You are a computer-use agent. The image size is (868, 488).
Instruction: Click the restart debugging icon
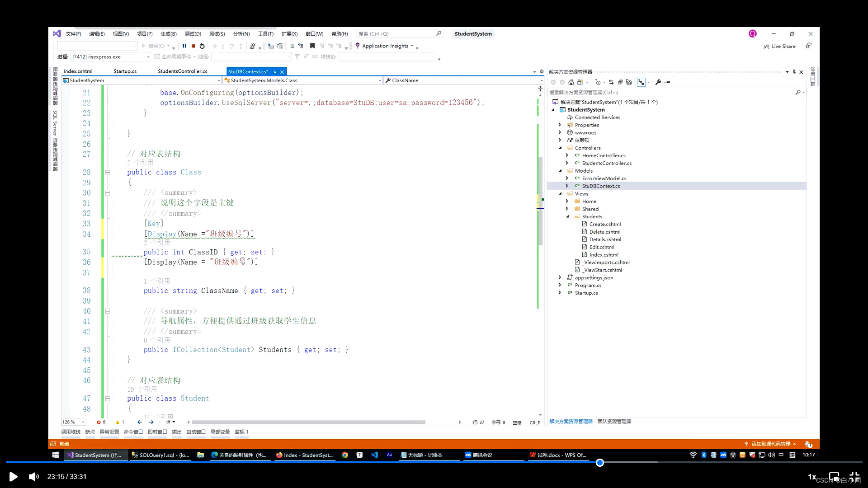202,46
